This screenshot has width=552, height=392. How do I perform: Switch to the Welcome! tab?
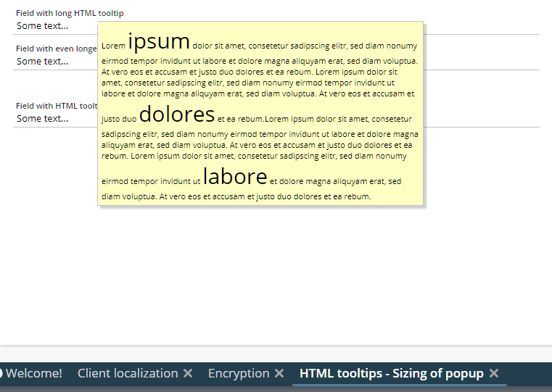click(x=34, y=373)
